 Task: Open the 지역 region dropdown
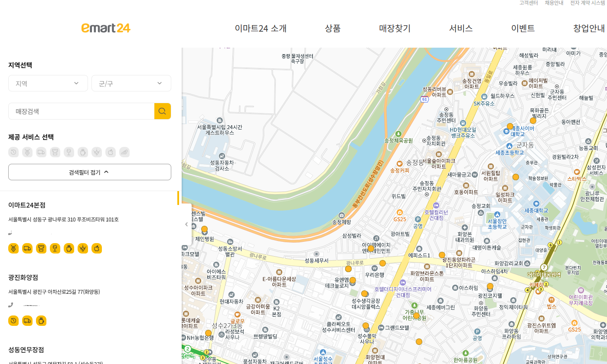pyautogui.click(x=48, y=83)
